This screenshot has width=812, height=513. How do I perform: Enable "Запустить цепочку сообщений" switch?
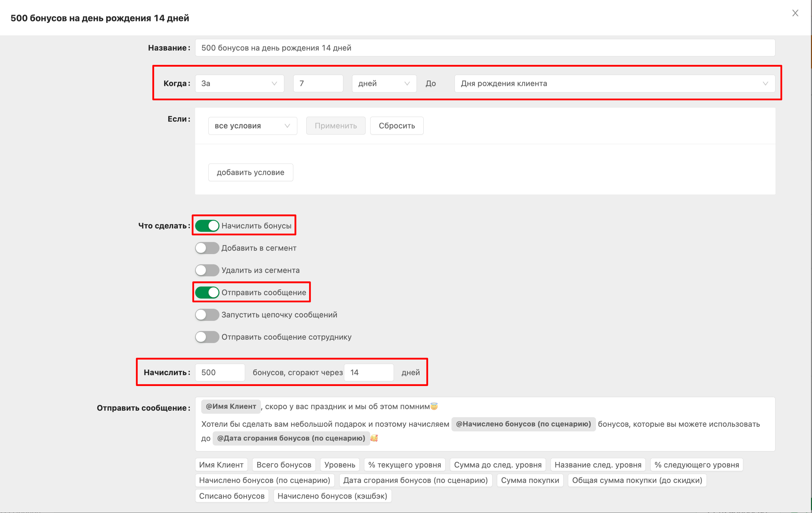click(207, 314)
